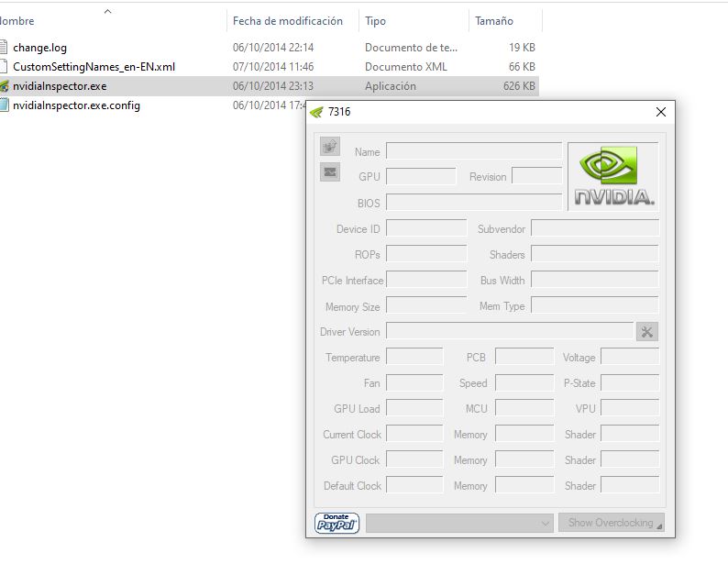This screenshot has height=575, width=728.
Task: Select nvidiaInspector.exe file row
Action: 270,86
